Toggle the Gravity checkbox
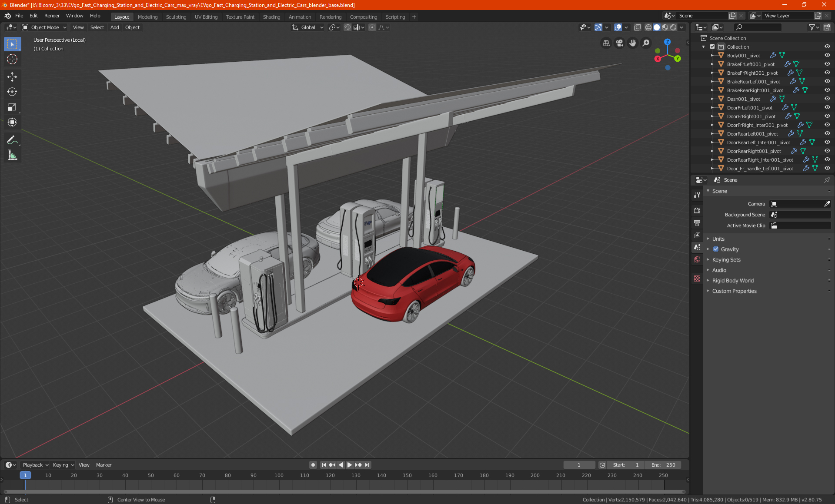This screenshot has height=504, width=835. (716, 249)
